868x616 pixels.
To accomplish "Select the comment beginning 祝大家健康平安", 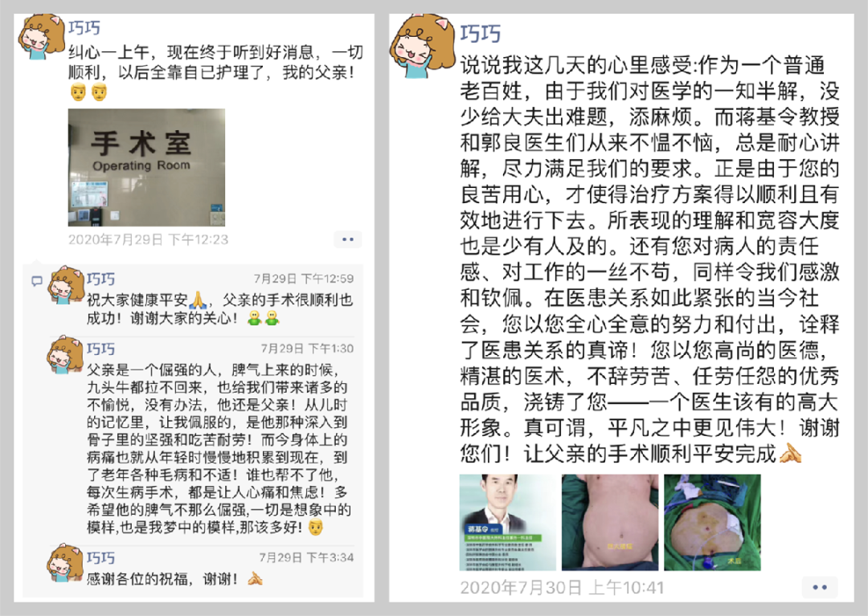I will (219, 309).
